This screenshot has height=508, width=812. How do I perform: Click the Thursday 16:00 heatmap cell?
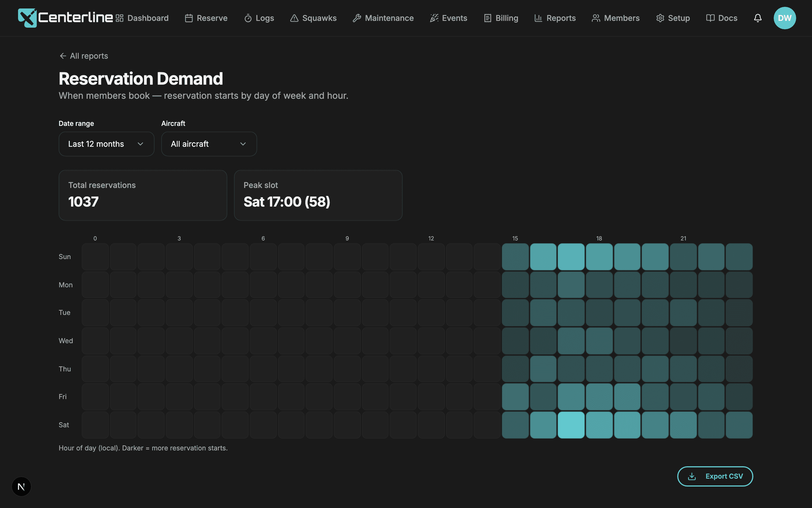click(543, 369)
